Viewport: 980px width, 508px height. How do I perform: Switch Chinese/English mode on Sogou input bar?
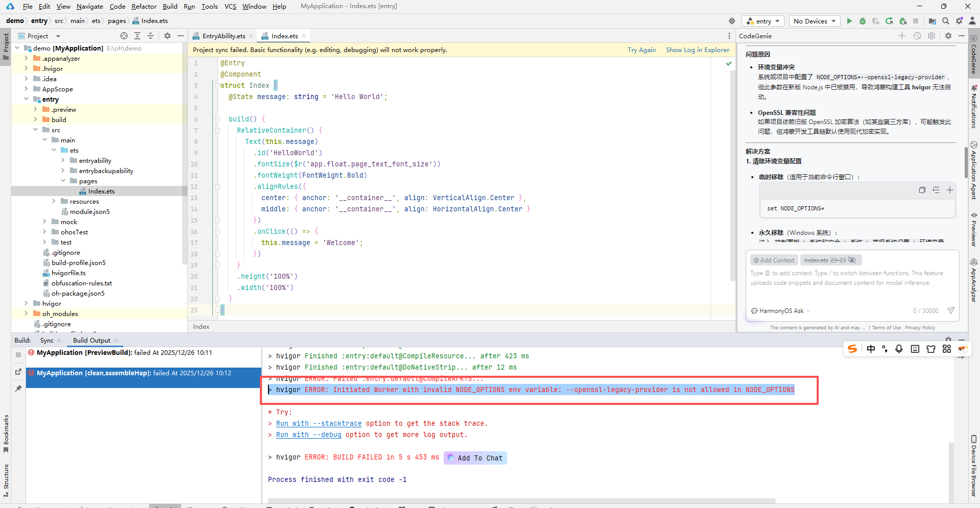tap(871, 349)
